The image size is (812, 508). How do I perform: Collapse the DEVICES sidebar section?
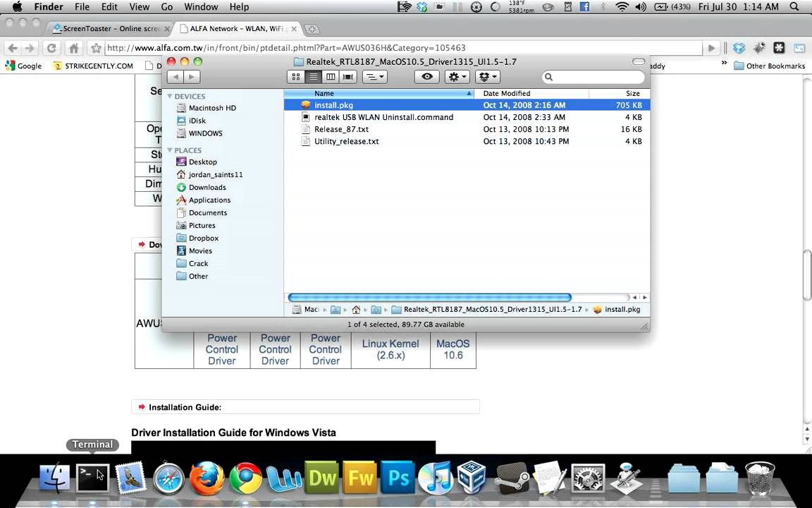[x=169, y=97]
